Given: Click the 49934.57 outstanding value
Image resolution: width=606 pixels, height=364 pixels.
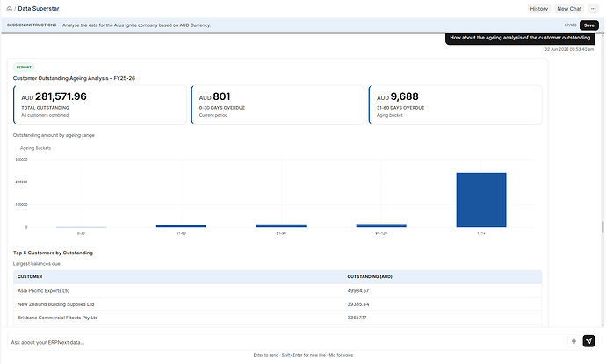Looking at the screenshot, I should [357, 290].
